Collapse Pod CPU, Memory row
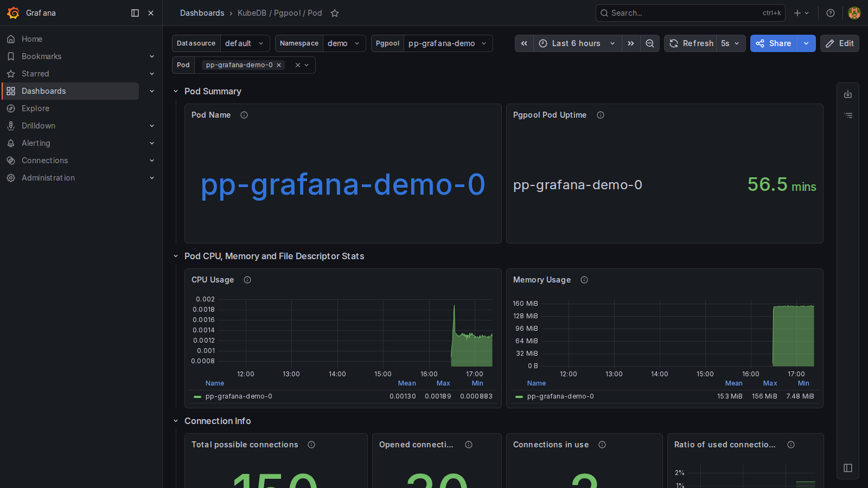The image size is (868, 488). click(176, 256)
